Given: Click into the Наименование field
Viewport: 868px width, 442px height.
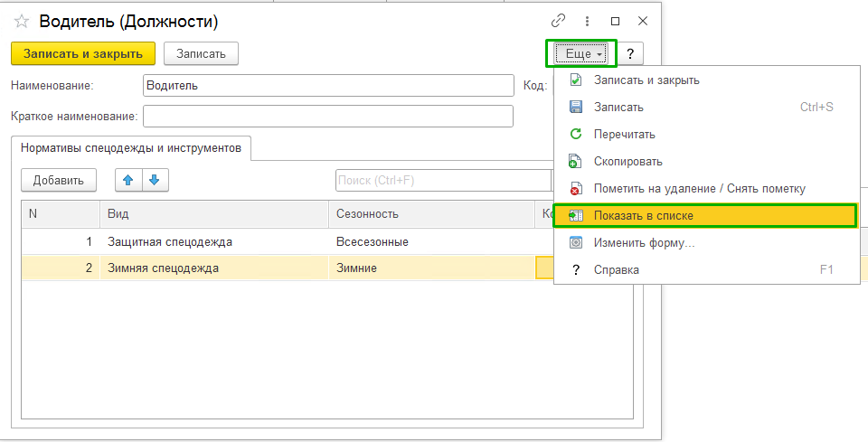Looking at the screenshot, I should coord(328,85).
